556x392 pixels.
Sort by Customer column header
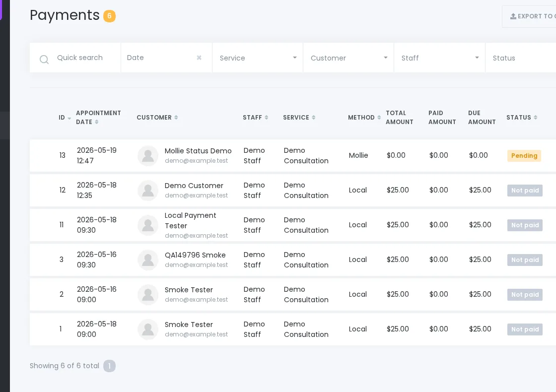click(157, 117)
